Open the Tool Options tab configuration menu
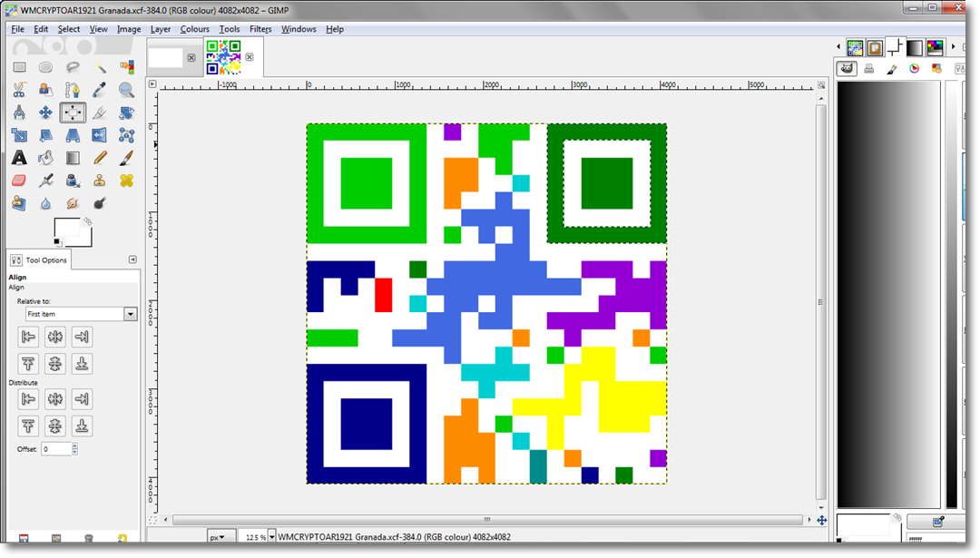Image resolution: width=980 pixels, height=558 pixels. pos(132,259)
